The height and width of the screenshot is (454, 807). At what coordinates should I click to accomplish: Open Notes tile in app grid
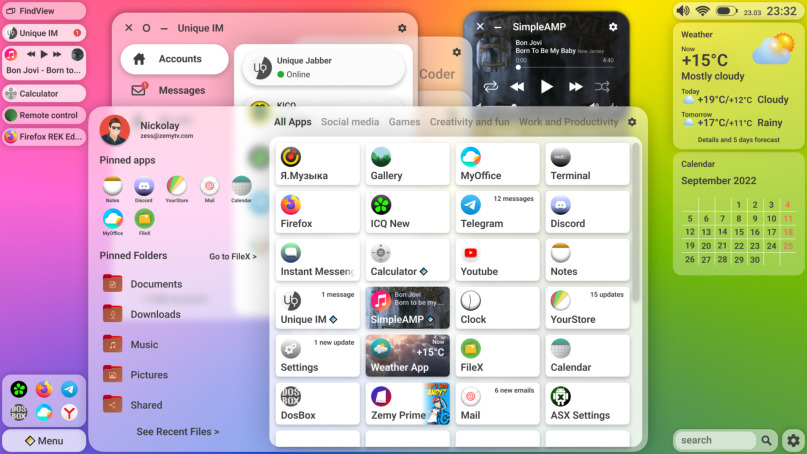coord(587,260)
